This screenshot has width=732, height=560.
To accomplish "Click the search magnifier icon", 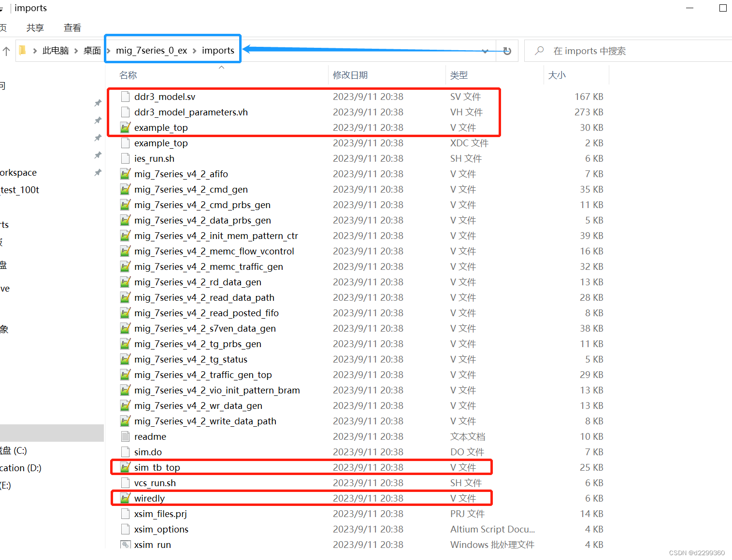I will click(x=539, y=51).
